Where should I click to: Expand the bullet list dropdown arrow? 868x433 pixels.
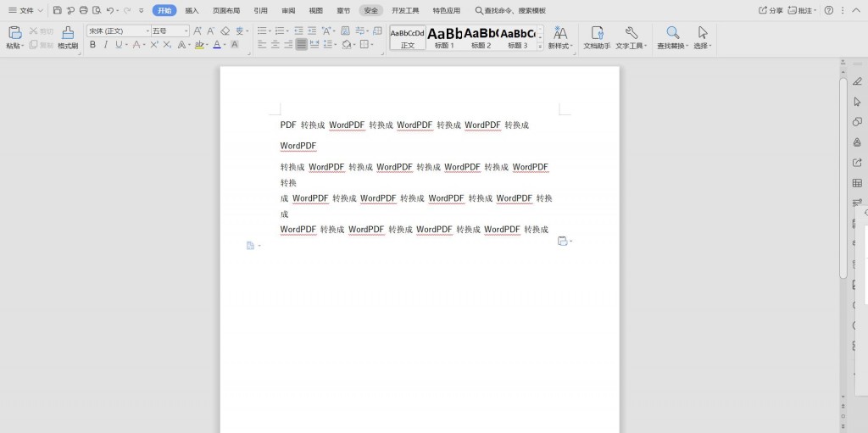coord(270,31)
